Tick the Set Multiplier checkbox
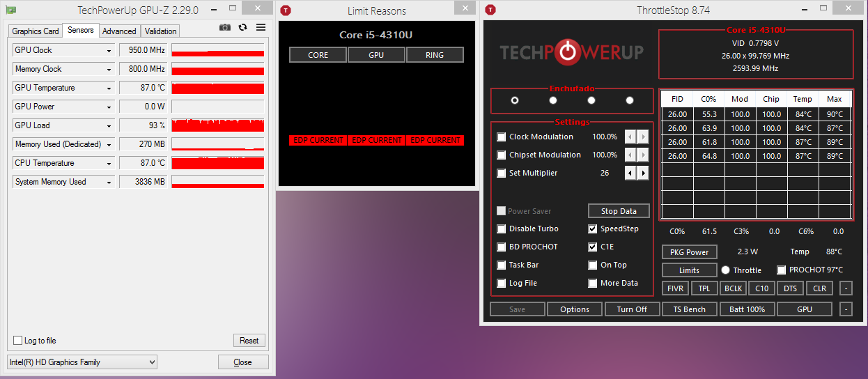 (502, 173)
